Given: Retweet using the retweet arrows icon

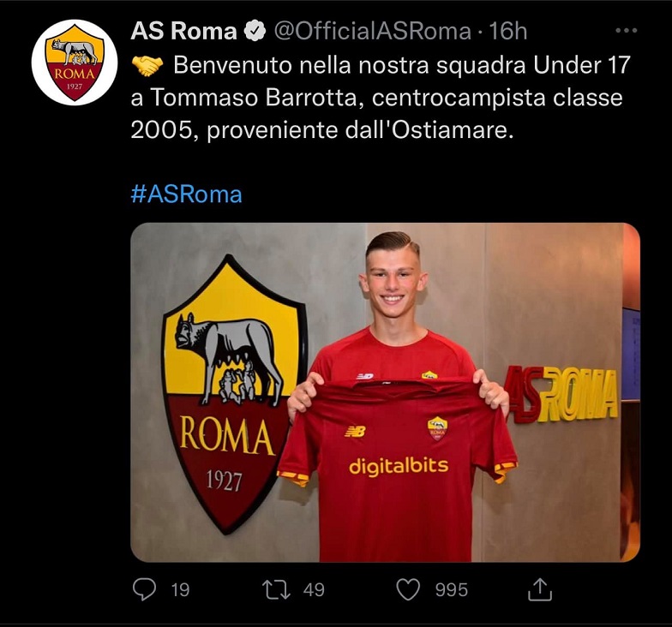Looking at the screenshot, I should point(276,589).
